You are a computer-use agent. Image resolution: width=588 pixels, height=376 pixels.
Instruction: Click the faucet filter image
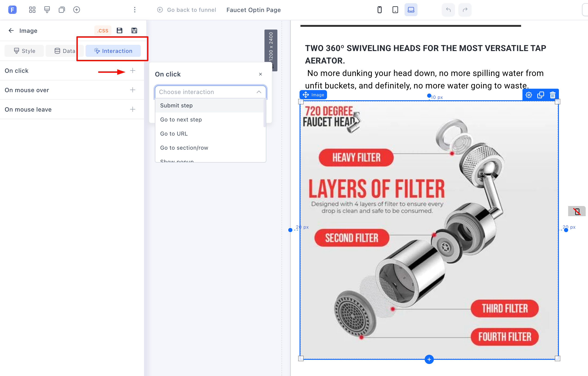429,230
